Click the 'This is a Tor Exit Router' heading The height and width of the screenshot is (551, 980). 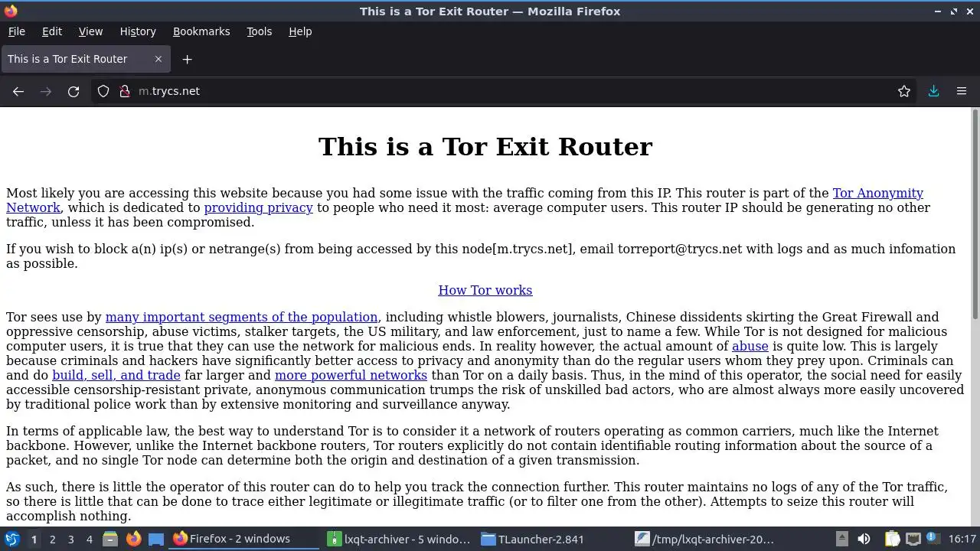485,146
